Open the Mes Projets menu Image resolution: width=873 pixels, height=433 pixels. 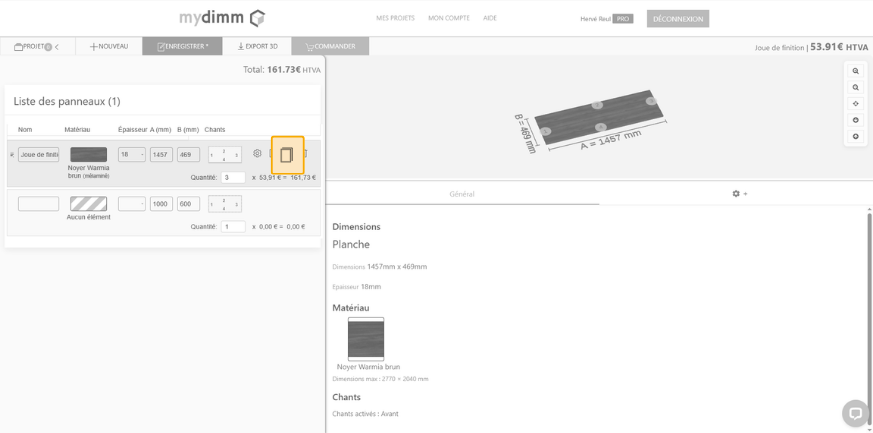click(x=395, y=18)
